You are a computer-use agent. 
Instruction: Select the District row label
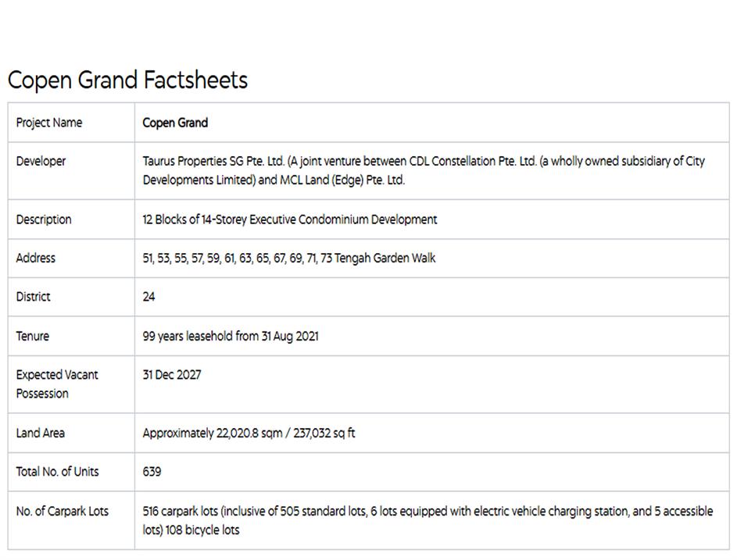click(x=34, y=297)
